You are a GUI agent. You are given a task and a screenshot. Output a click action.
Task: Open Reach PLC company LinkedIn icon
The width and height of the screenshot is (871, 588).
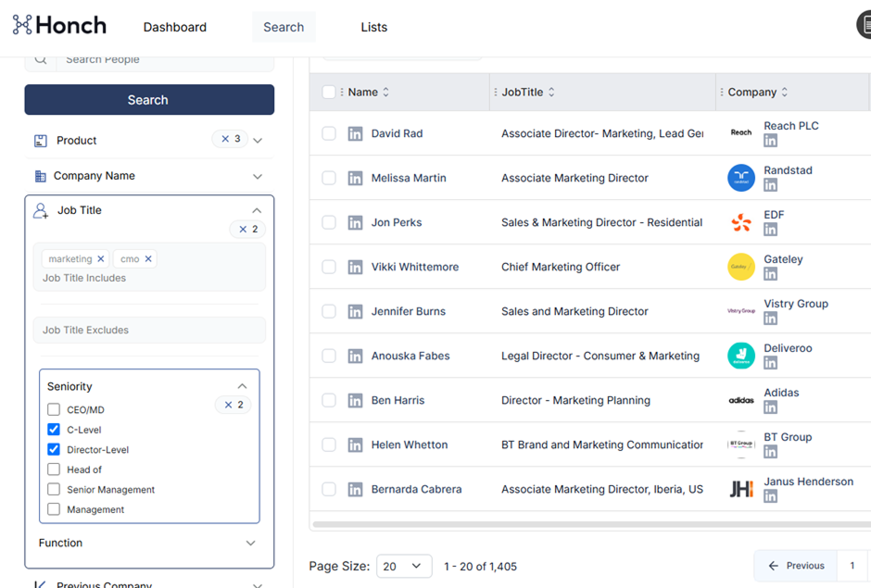click(x=770, y=141)
